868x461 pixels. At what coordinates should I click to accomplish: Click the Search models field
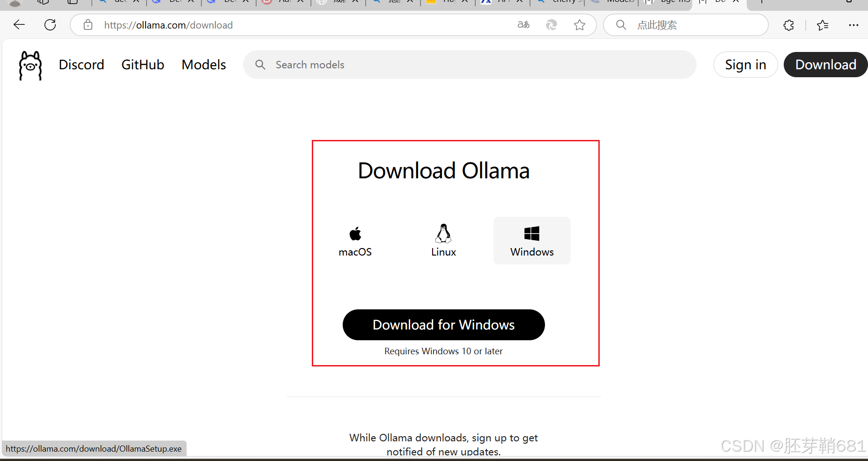470,65
